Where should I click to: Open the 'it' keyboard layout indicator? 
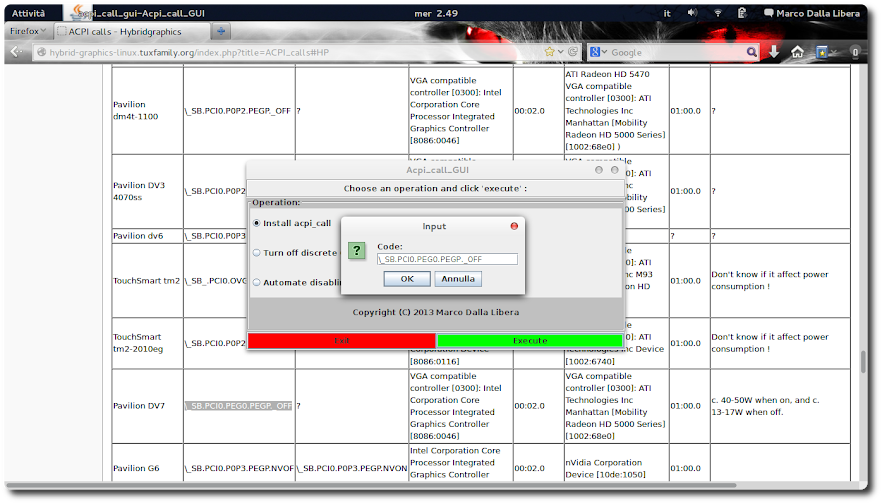coord(667,13)
